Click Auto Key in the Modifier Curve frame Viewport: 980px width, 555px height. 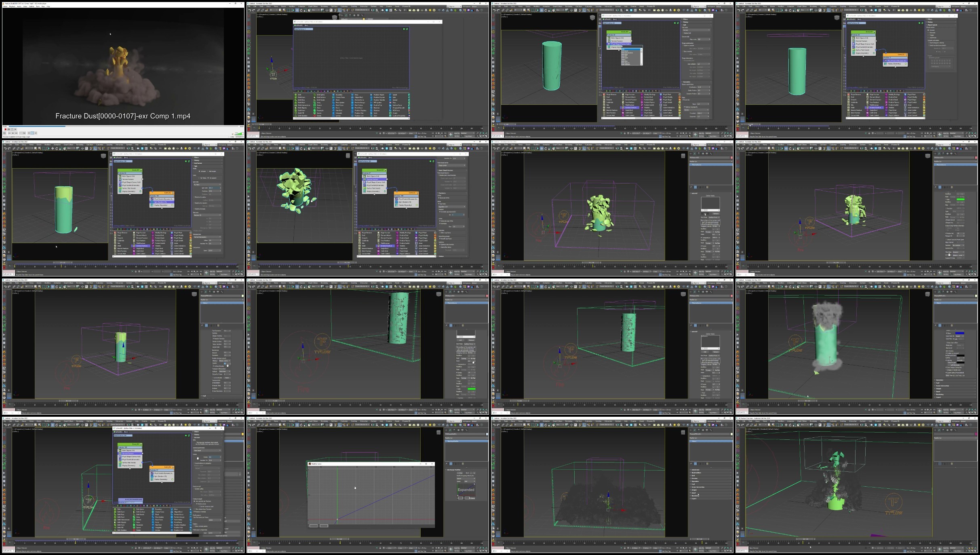(x=457, y=548)
